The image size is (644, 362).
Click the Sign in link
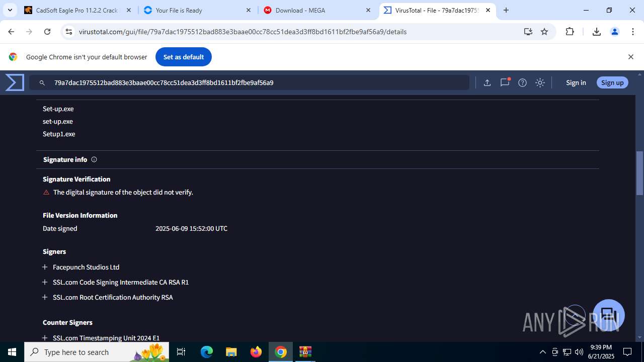point(576,82)
